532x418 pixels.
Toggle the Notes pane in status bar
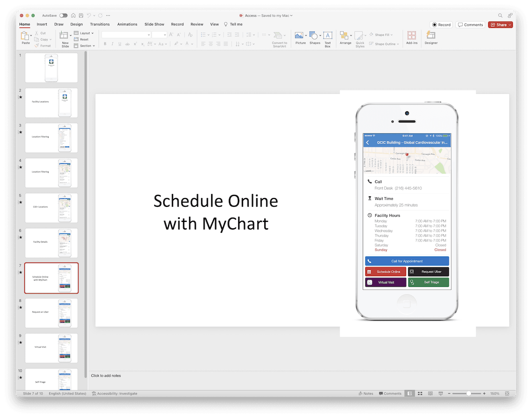click(365, 394)
